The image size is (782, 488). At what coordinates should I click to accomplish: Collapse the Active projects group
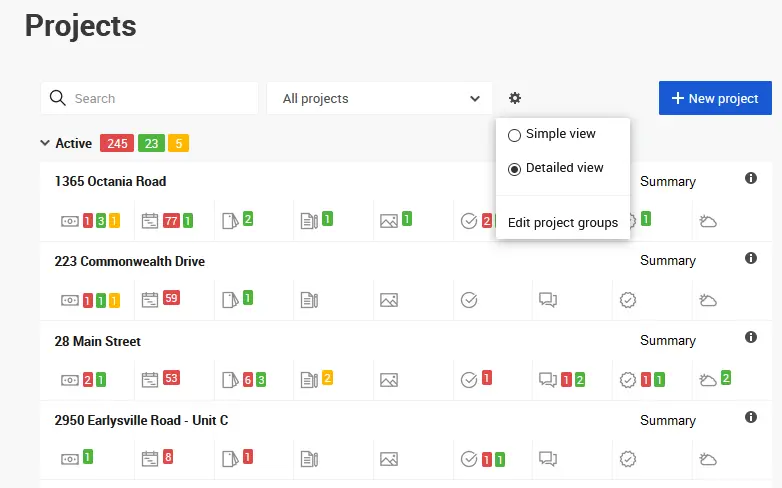pyautogui.click(x=45, y=143)
